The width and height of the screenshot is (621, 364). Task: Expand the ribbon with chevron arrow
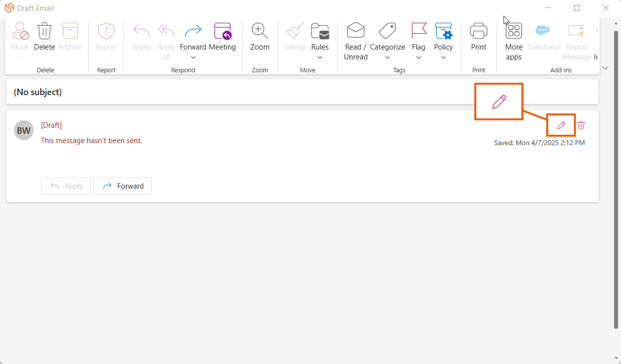point(605,68)
